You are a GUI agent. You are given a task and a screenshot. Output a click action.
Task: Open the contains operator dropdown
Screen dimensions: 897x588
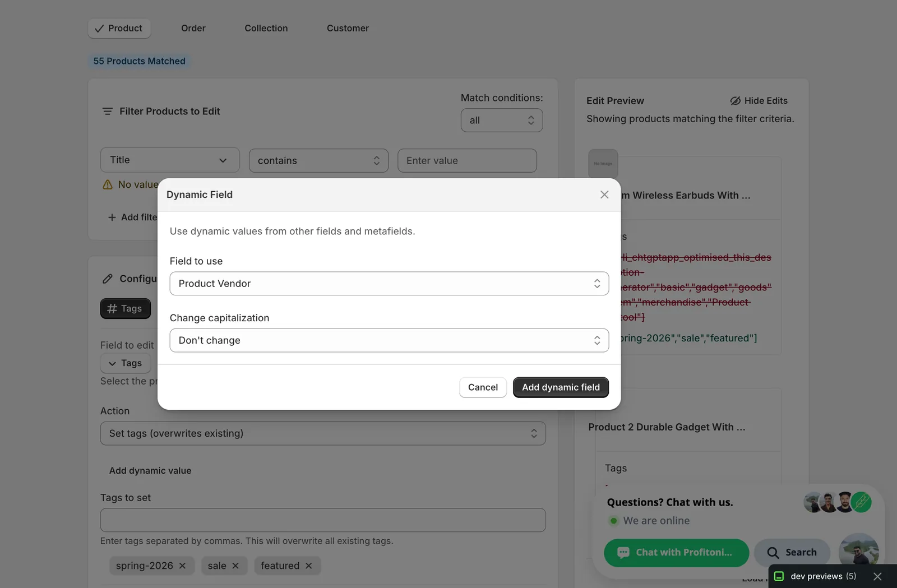[x=318, y=160]
